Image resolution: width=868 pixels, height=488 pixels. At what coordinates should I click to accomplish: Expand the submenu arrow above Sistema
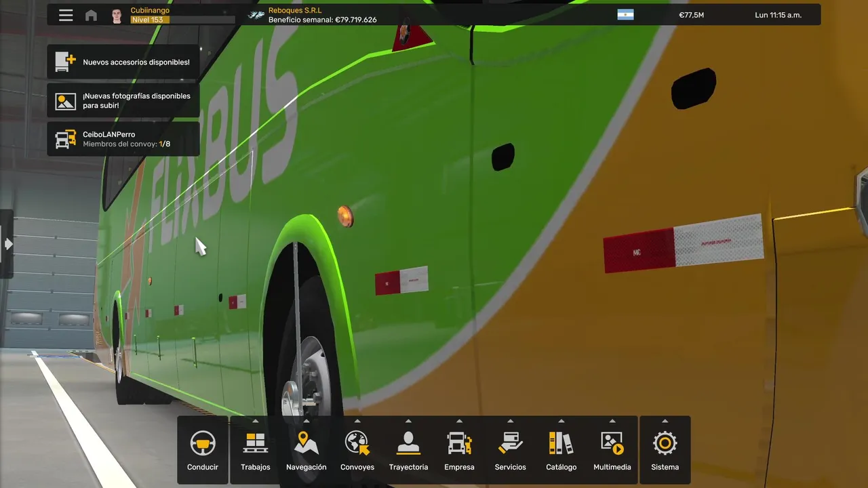click(x=665, y=421)
